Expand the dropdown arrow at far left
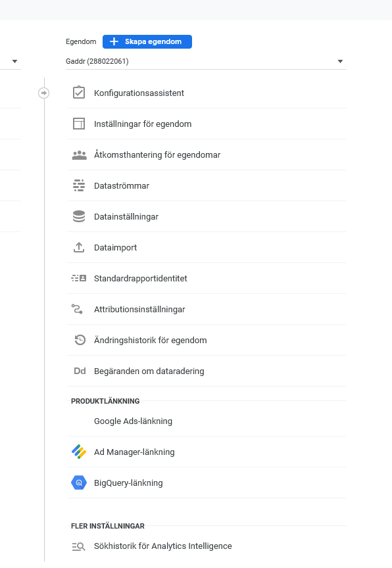This screenshot has height=568, width=392. point(13,61)
